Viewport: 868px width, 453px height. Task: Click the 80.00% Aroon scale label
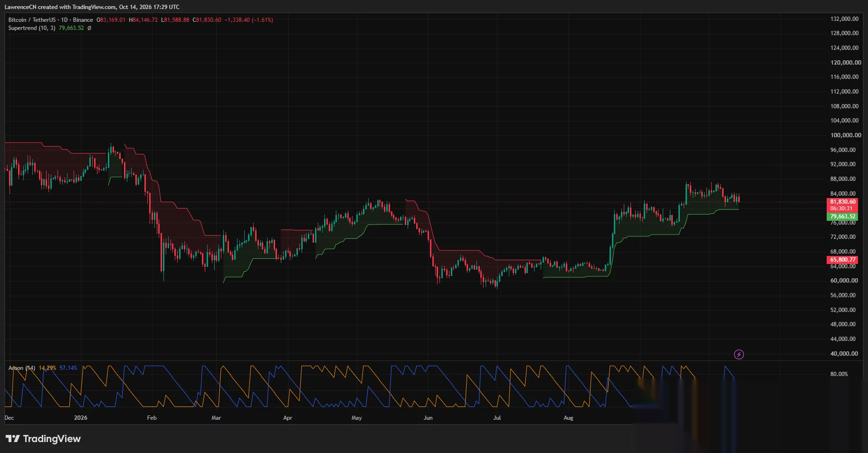point(839,374)
